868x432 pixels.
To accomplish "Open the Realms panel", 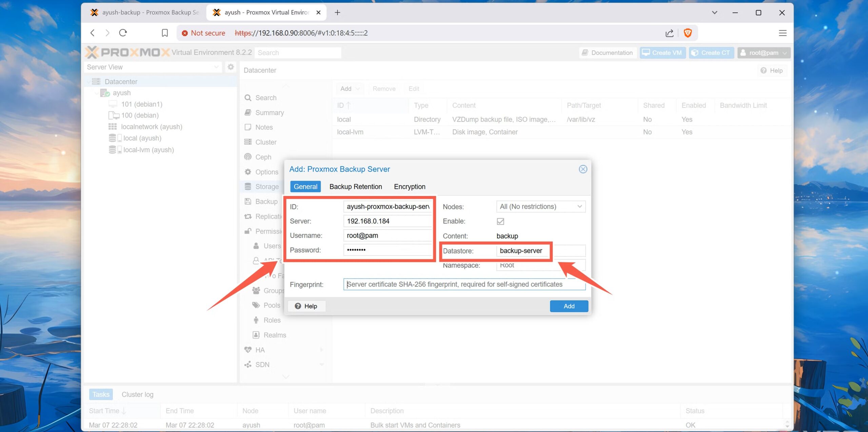I will pos(275,335).
